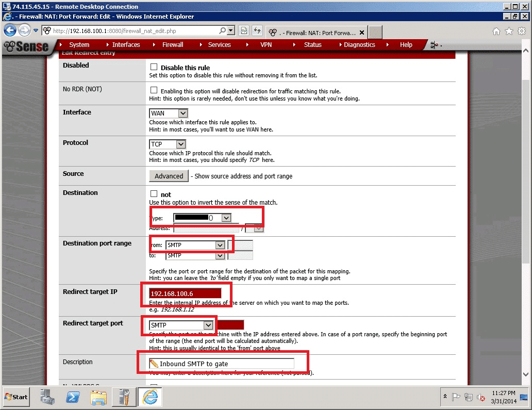Enable the 'Disable this rule' checkbox
The width and height of the screenshot is (532, 410).
tap(154, 67)
